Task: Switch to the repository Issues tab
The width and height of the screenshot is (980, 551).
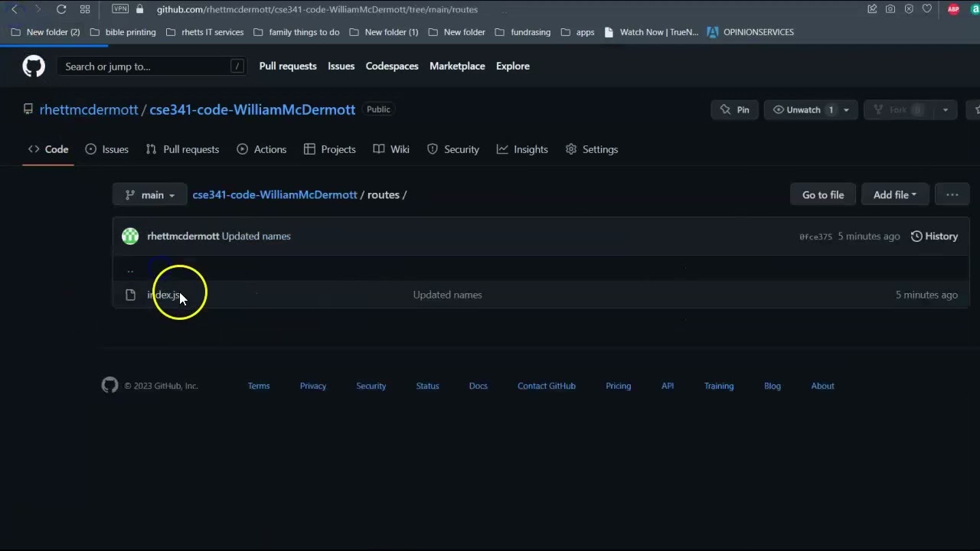Action: click(107, 149)
